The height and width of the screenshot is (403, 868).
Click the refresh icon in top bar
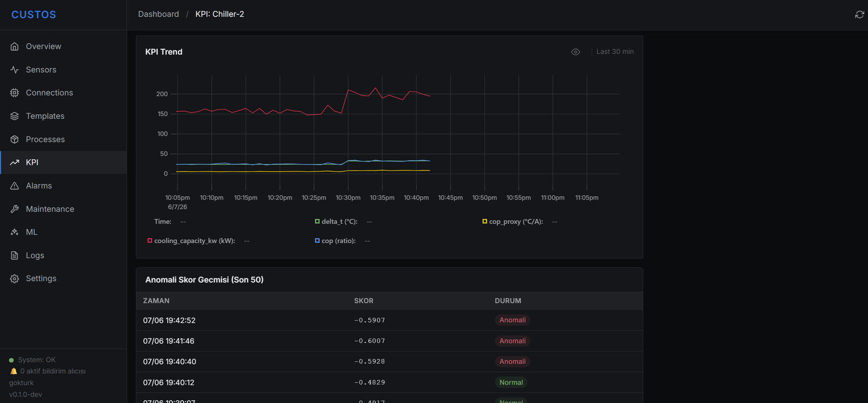click(x=859, y=15)
